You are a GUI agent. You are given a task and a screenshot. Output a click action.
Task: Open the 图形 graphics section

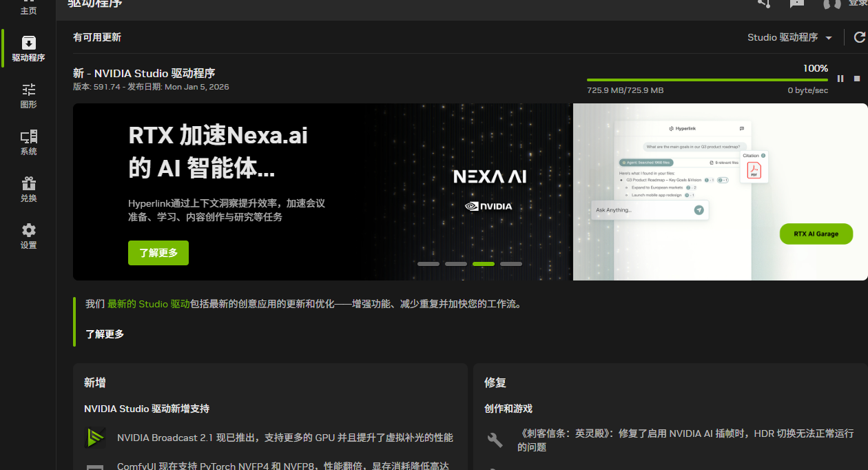(x=28, y=96)
